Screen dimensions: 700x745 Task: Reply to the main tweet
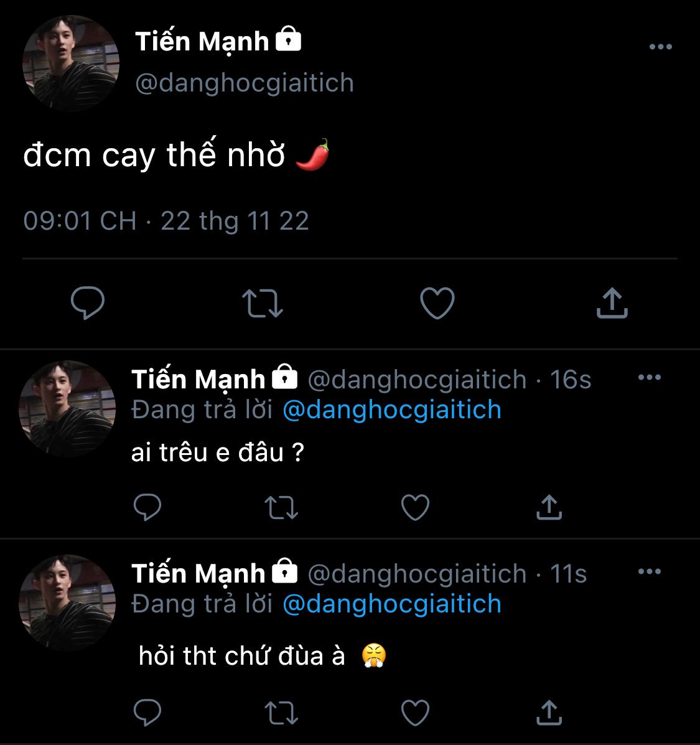(x=88, y=303)
